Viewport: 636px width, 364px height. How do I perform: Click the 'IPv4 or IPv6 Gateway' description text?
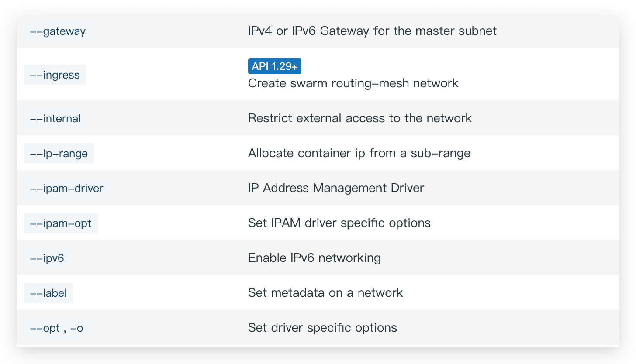(372, 31)
